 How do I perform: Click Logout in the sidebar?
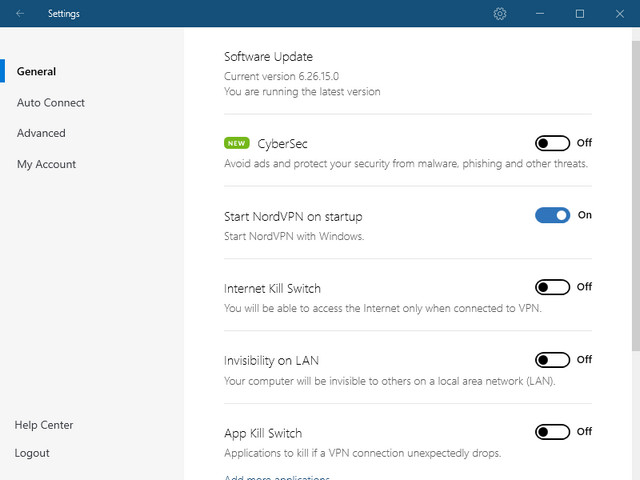(x=32, y=453)
